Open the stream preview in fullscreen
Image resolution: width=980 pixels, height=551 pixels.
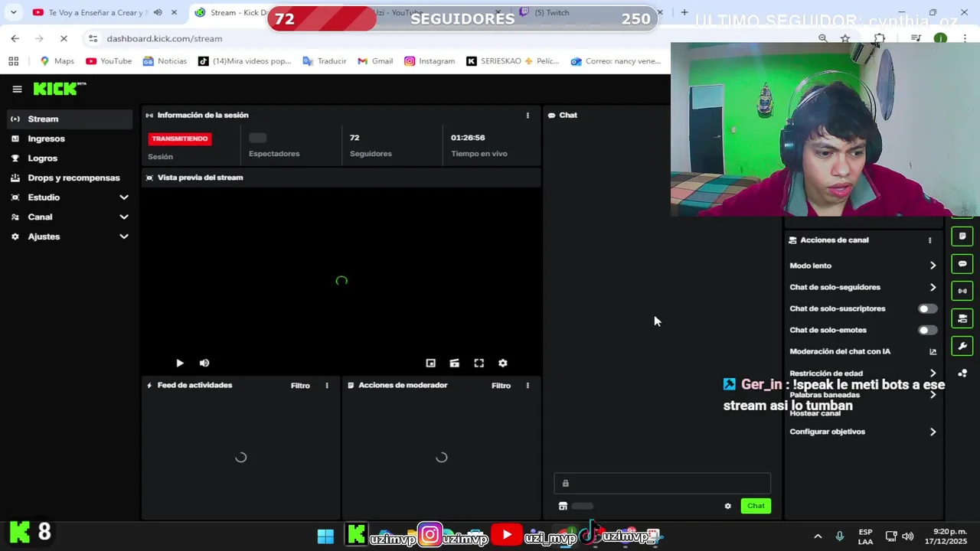(x=479, y=364)
